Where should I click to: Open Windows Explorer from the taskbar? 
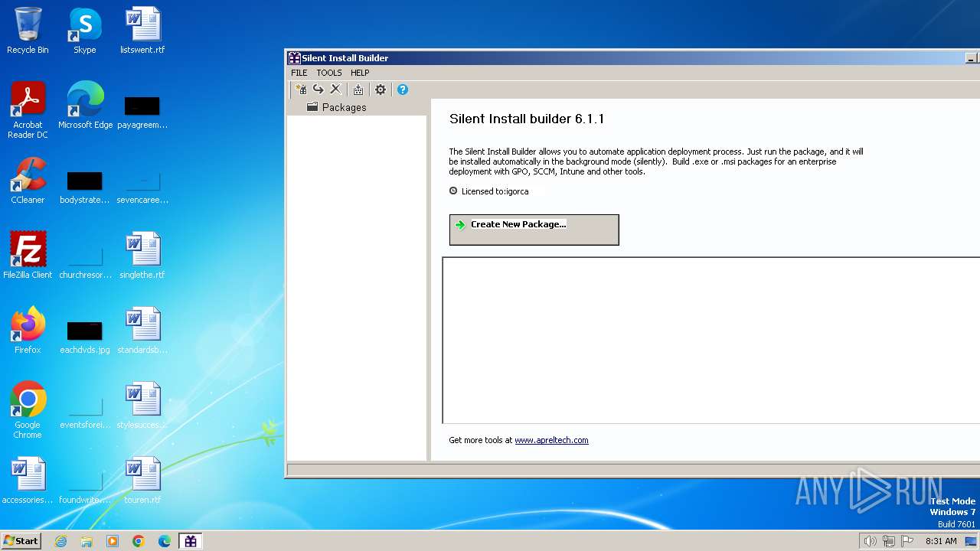87,541
